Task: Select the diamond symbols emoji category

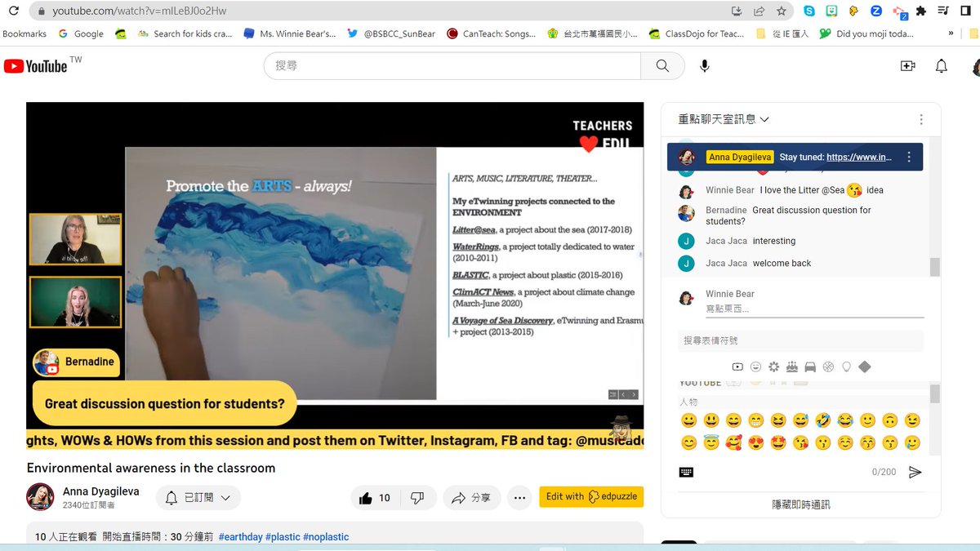Action: tap(865, 367)
